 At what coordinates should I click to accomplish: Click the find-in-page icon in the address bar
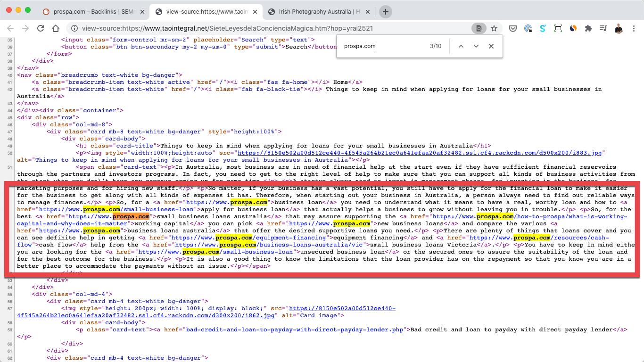pos(479,28)
